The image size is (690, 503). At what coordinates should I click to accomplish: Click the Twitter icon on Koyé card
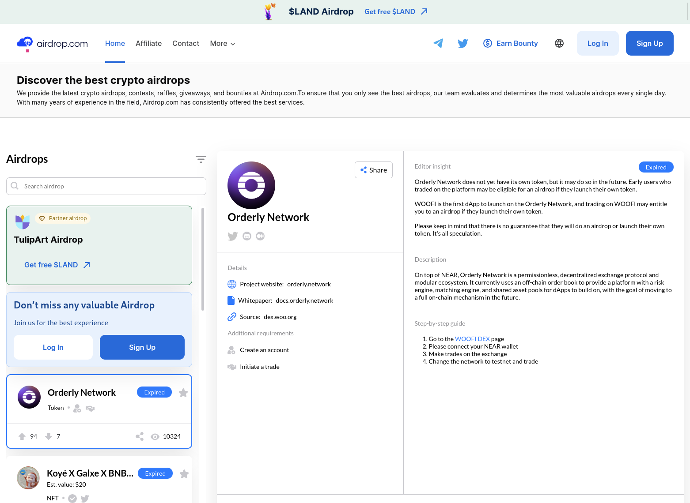click(85, 499)
